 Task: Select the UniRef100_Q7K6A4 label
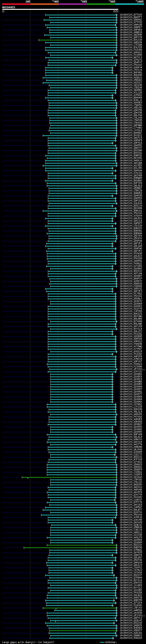point(131,578)
